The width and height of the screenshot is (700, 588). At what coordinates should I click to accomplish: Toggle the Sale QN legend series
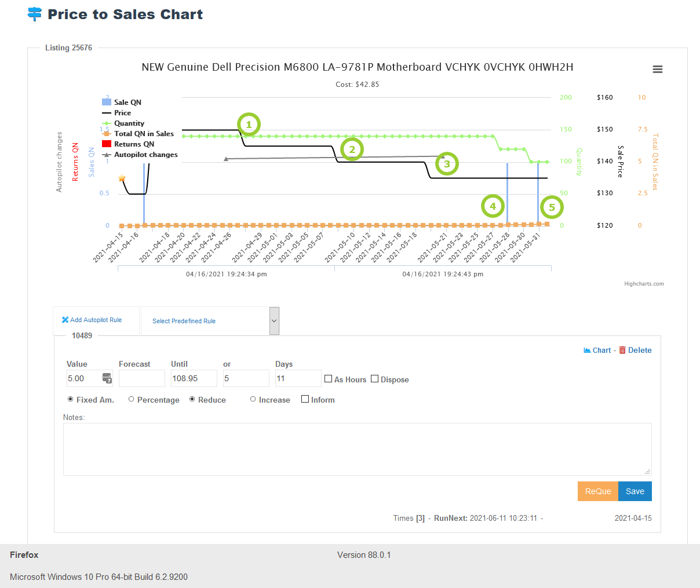[x=127, y=103]
